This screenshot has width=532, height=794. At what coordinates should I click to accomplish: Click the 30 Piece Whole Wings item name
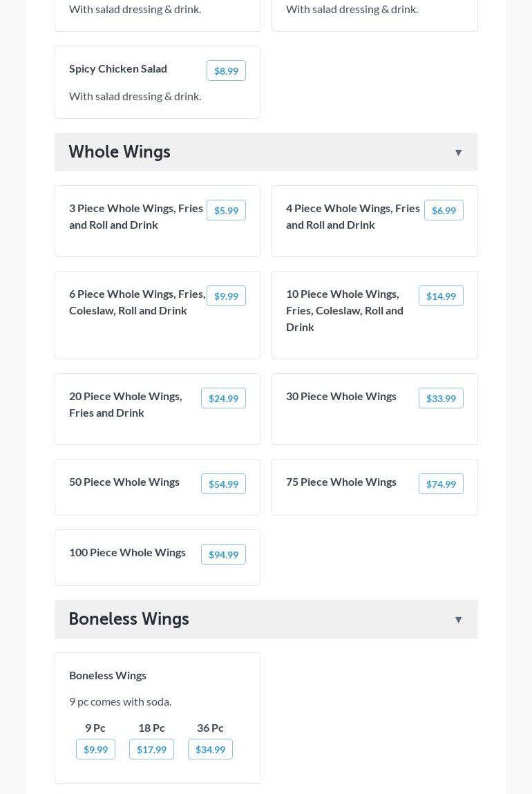point(341,396)
